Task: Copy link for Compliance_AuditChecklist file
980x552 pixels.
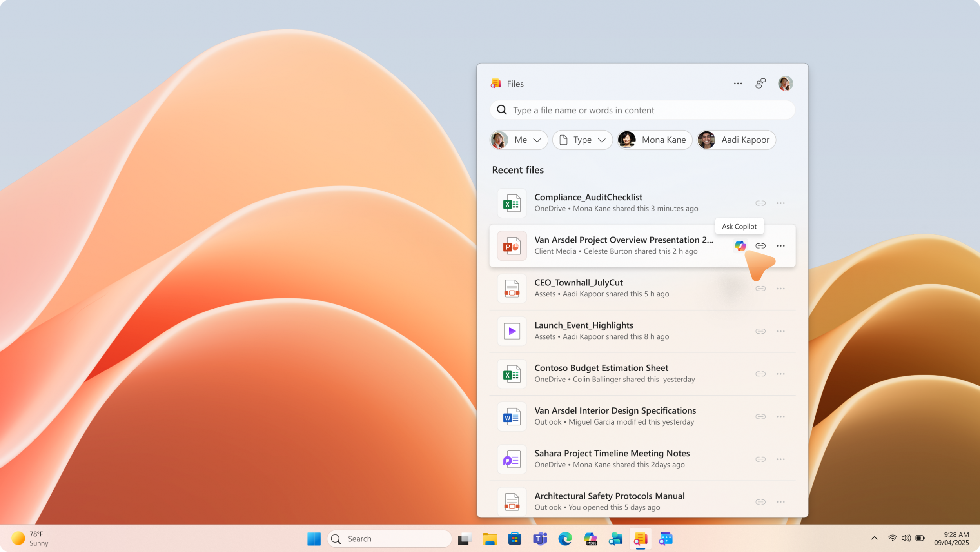Action: click(x=760, y=203)
